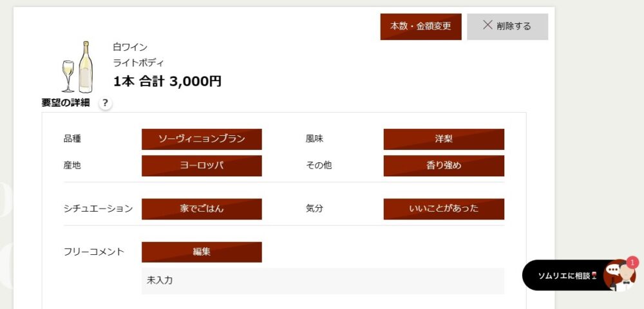
Task: Click the 未入力 free comment field
Action: click(323, 281)
